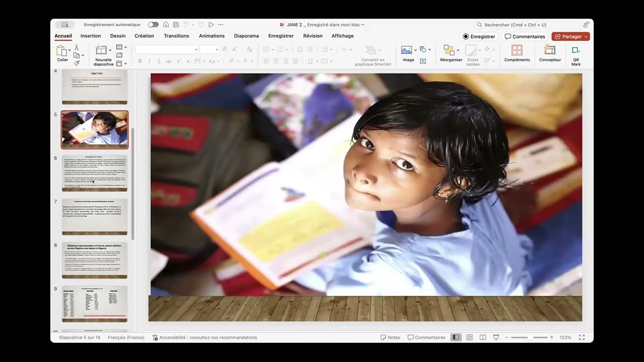644x362 pixels.
Task: Click the collaboration people icon top right
Action: [x=586, y=25]
